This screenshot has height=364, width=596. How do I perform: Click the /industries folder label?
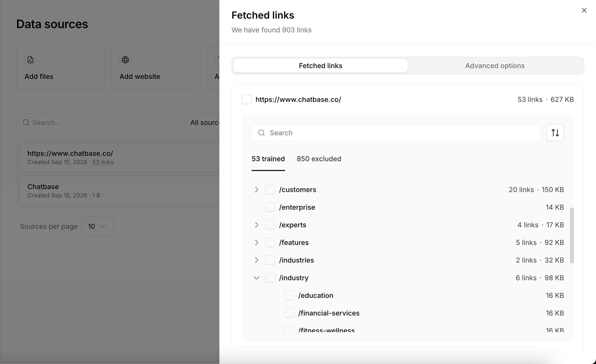click(x=297, y=260)
